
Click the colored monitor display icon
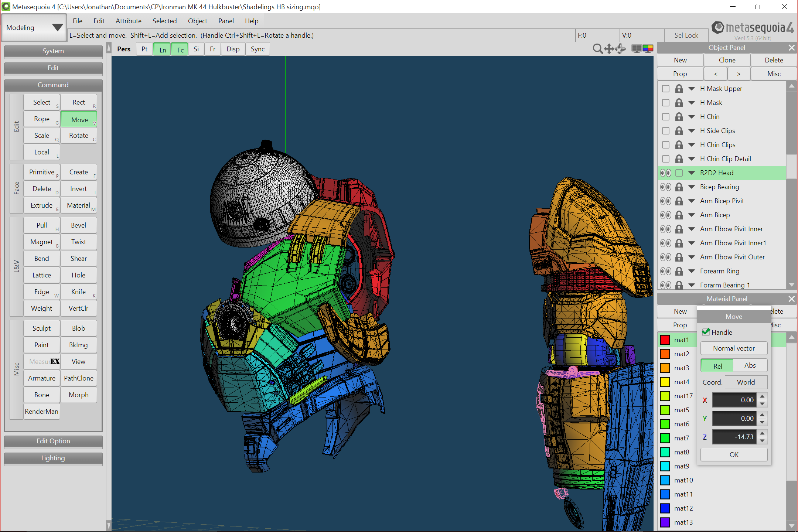click(x=648, y=49)
